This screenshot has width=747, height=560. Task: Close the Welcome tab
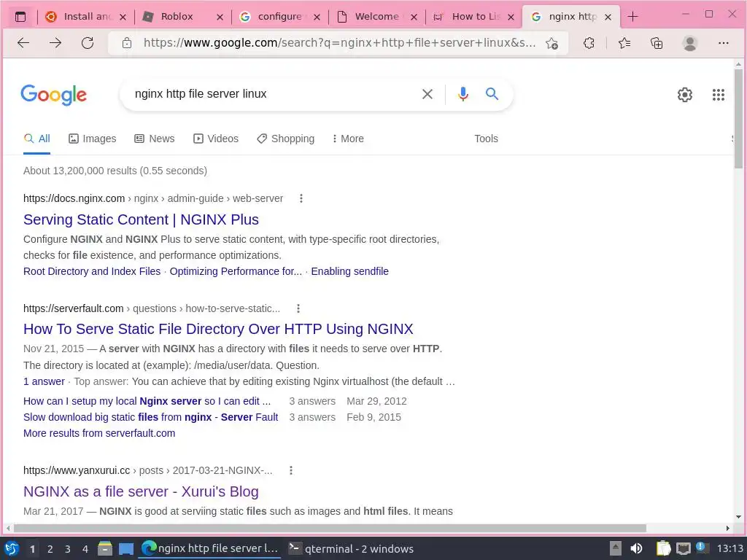tap(414, 17)
